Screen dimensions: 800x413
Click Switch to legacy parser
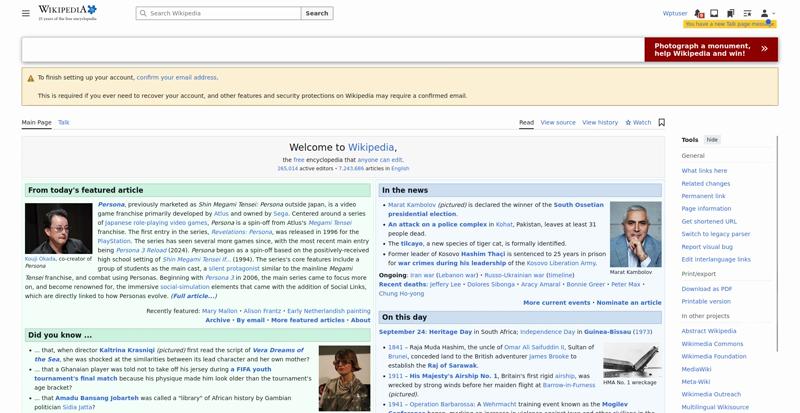pyautogui.click(x=716, y=234)
